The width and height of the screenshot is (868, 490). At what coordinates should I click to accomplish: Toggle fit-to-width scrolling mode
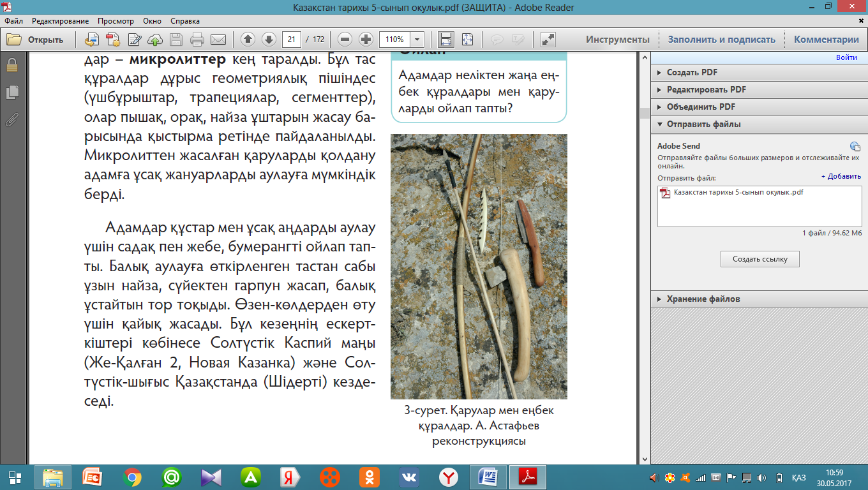pos(446,40)
